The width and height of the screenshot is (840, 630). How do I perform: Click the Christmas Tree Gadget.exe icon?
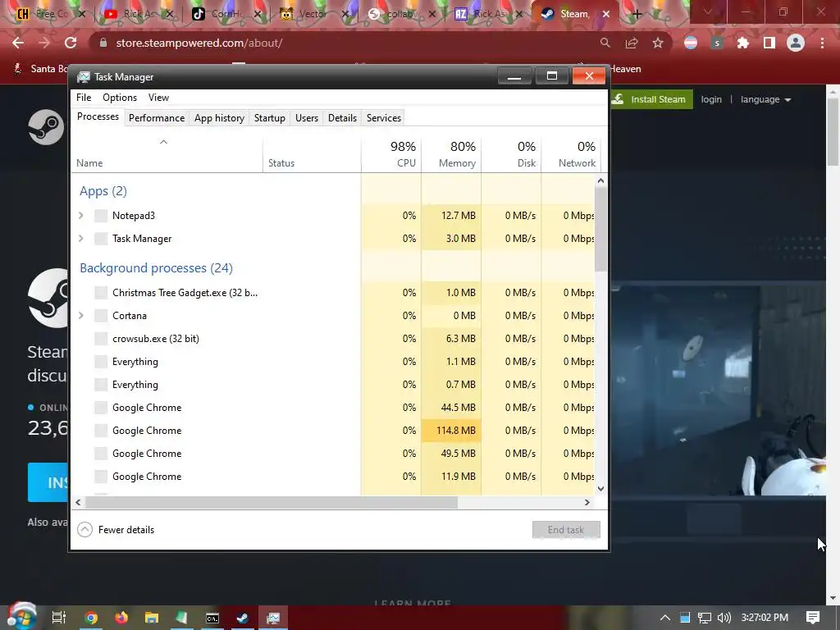(101, 293)
